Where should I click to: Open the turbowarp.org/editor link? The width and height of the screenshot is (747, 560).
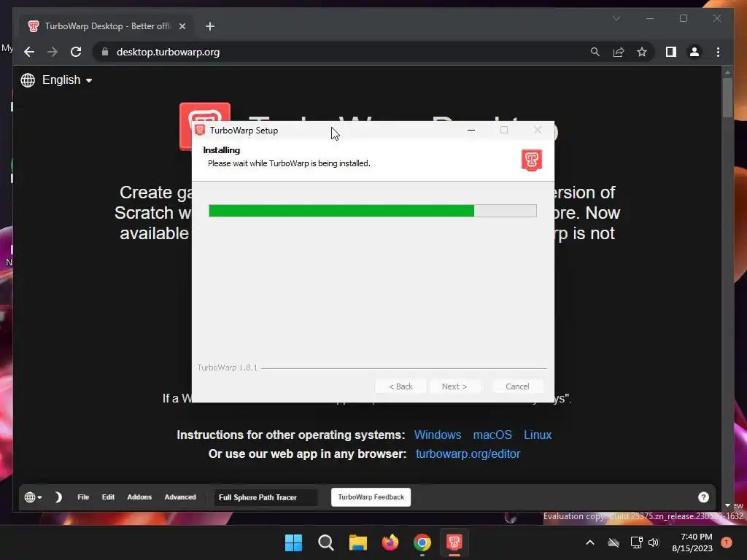click(x=468, y=454)
